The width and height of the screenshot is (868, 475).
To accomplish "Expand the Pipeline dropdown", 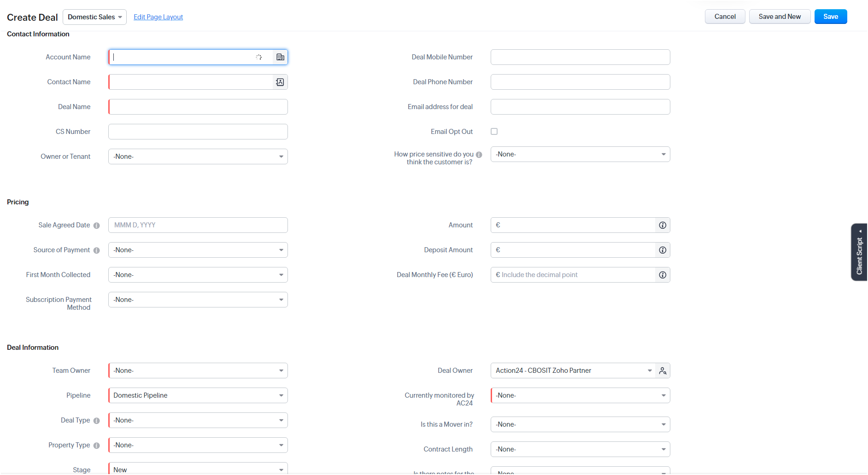I will [x=198, y=395].
